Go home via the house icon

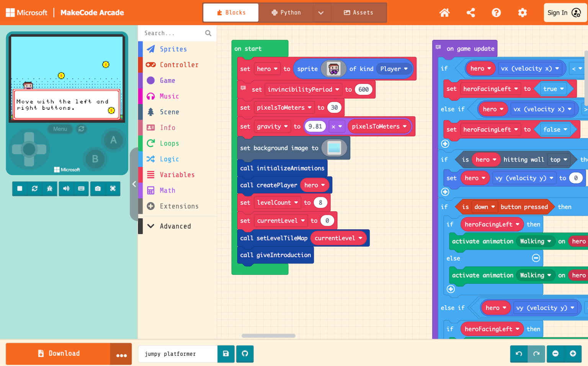point(444,12)
